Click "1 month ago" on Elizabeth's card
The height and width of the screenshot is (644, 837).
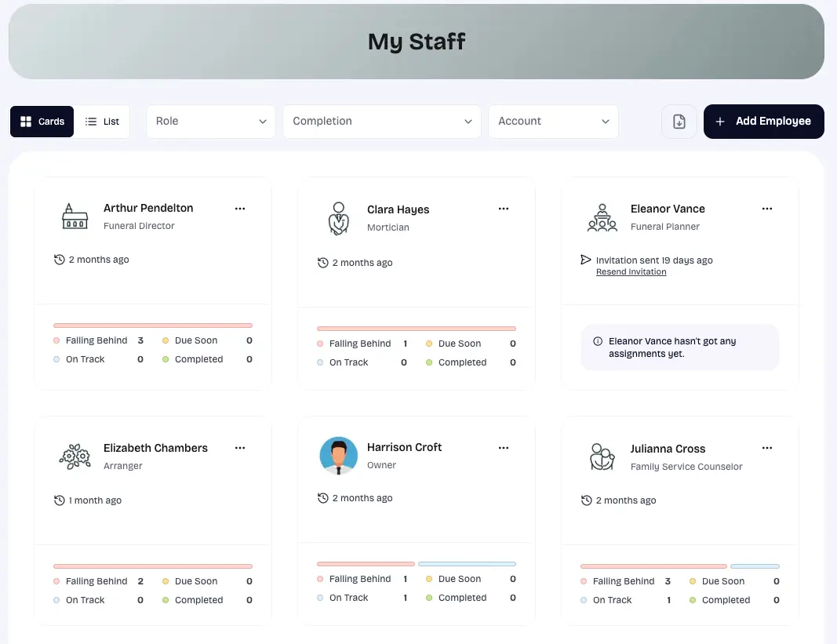tap(95, 500)
